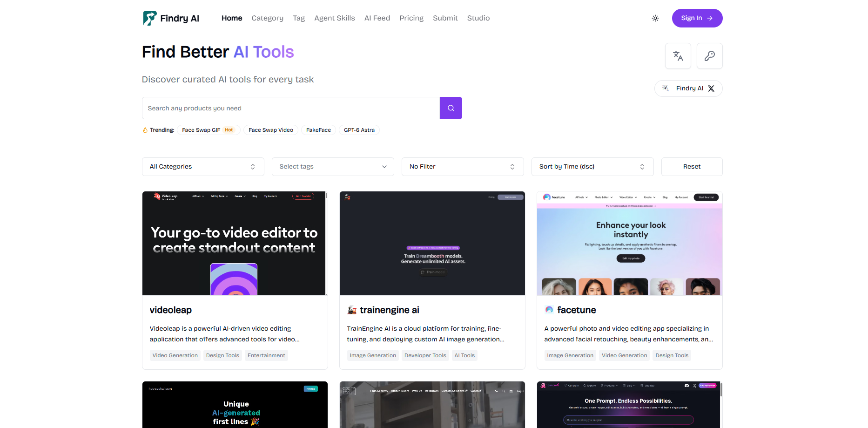Screen dimensions: 868x428
Task: Open the 'Unique AI-generated first lines' thumbnail
Action: coord(235,405)
